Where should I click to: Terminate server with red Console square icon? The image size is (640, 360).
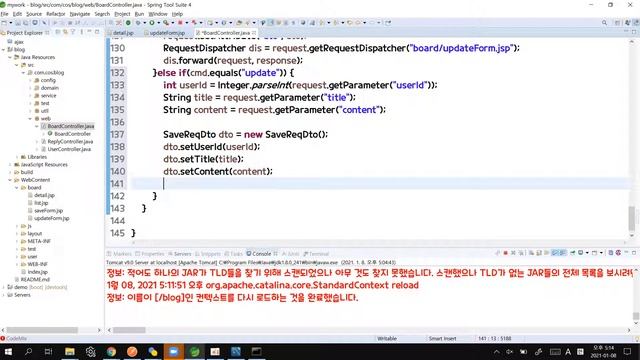(505, 253)
